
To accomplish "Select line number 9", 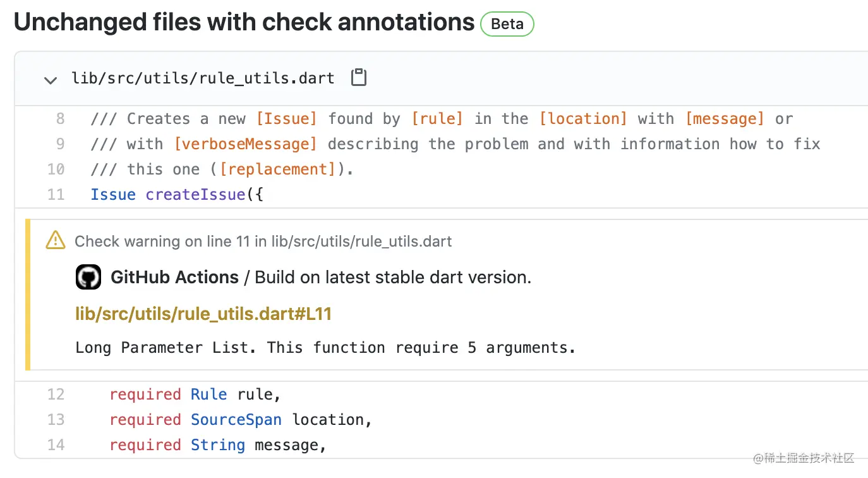I will click(x=60, y=144).
